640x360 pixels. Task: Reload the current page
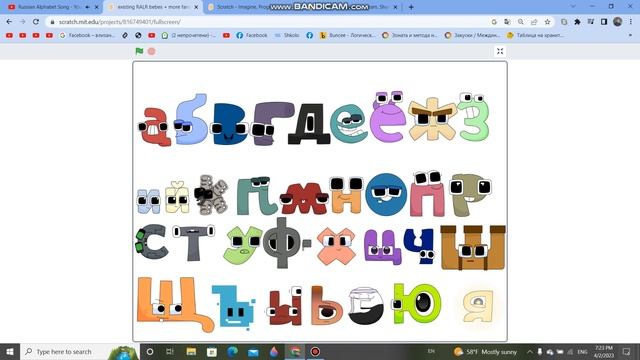pyautogui.click(x=36, y=22)
